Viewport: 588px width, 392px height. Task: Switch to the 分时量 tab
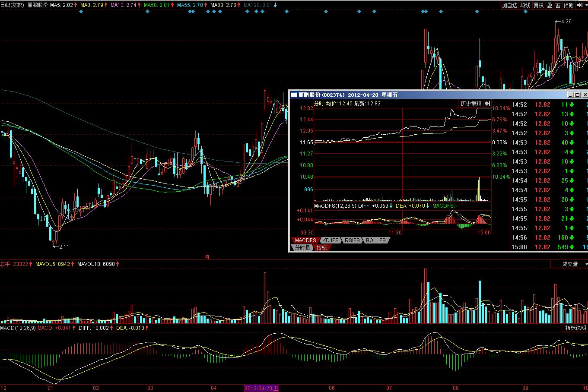[x=302, y=248]
